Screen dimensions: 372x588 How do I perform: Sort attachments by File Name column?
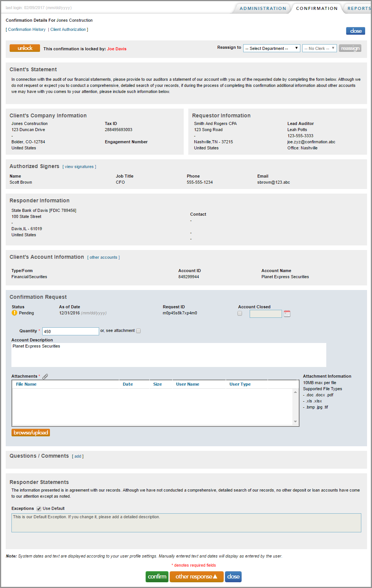(26, 384)
